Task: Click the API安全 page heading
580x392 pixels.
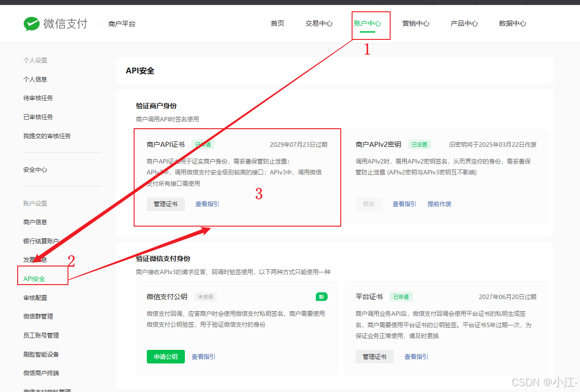Action: tap(140, 71)
